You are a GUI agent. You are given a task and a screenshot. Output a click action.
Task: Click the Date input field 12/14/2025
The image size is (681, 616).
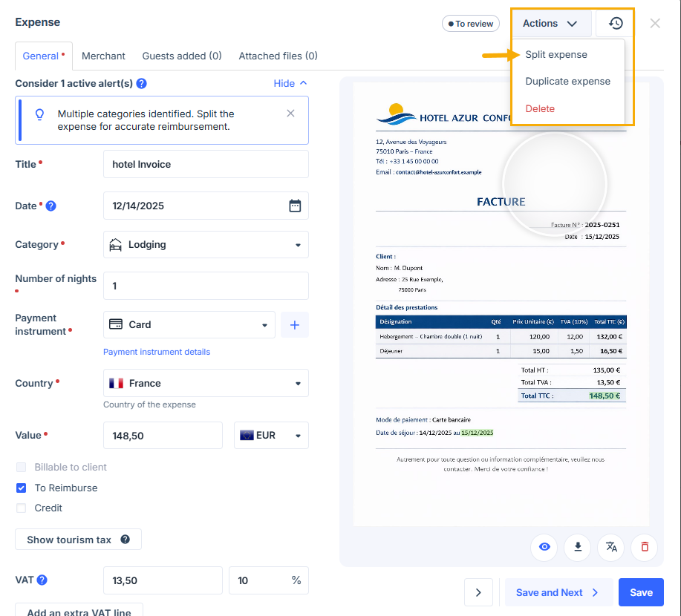tap(206, 206)
